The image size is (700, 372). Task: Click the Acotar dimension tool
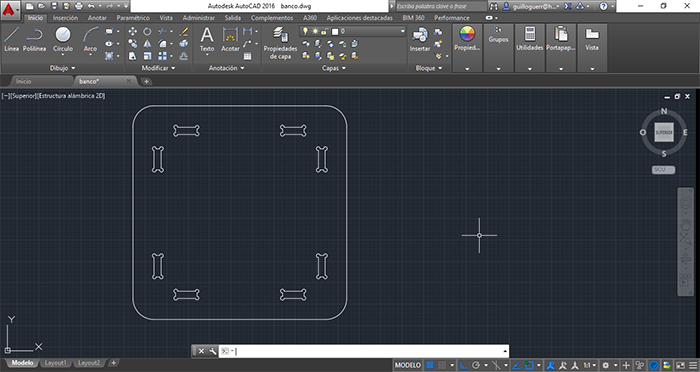point(230,39)
